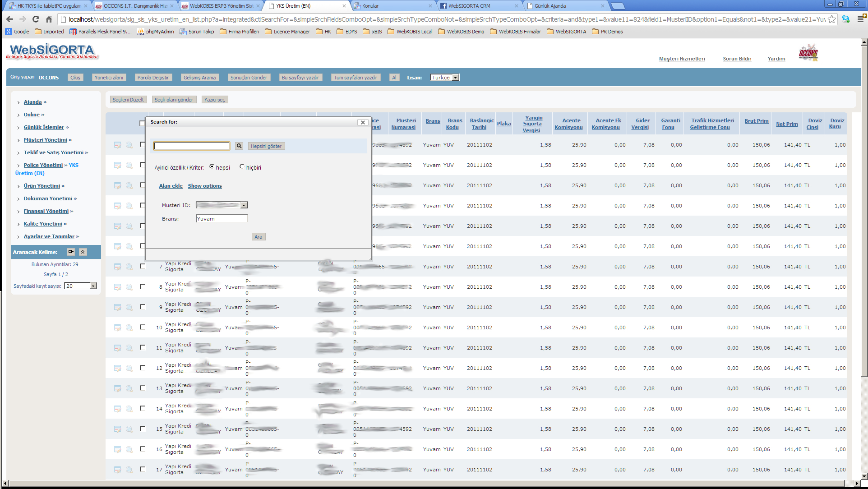This screenshot has height=489, width=868.
Task: Open the Parallels Plesk Panel bookmark
Action: 101,32
